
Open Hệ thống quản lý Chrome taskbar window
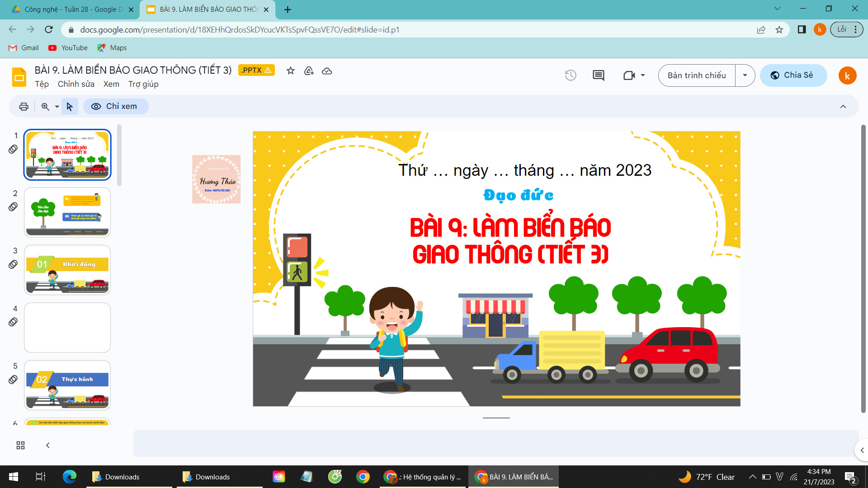(x=422, y=477)
